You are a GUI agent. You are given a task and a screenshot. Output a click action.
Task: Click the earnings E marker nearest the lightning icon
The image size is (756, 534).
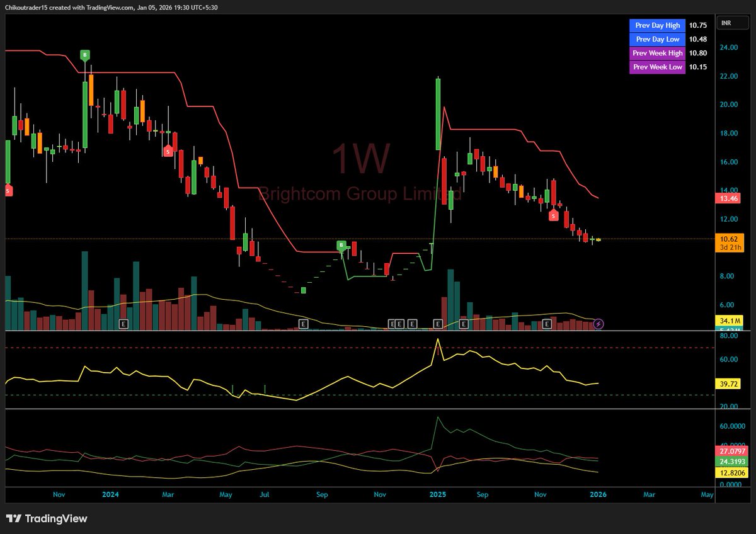click(x=547, y=324)
